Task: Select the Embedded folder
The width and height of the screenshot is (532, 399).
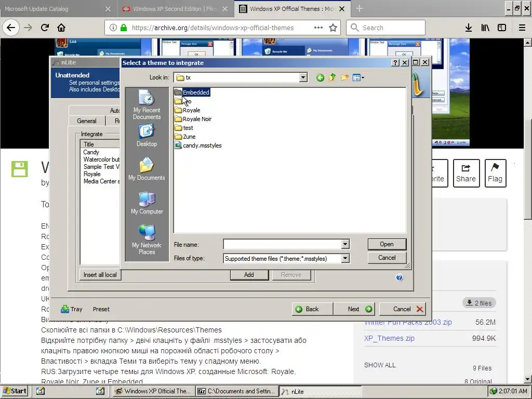Action: coord(192,92)
